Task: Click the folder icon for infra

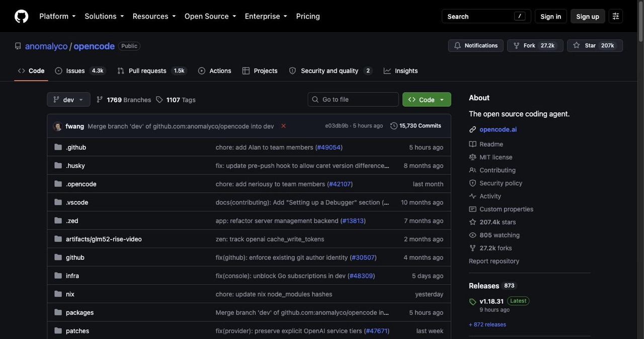Action: (x=58, y=276)
